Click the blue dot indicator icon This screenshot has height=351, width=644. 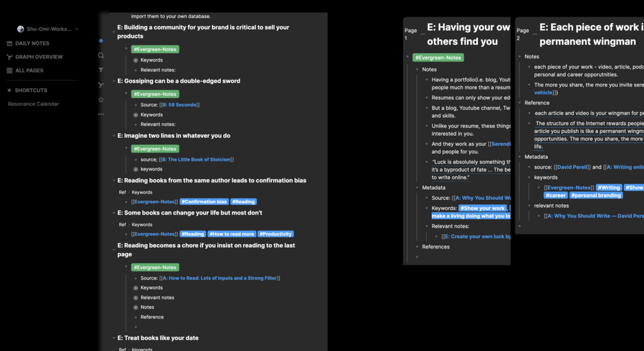[101, 41]
